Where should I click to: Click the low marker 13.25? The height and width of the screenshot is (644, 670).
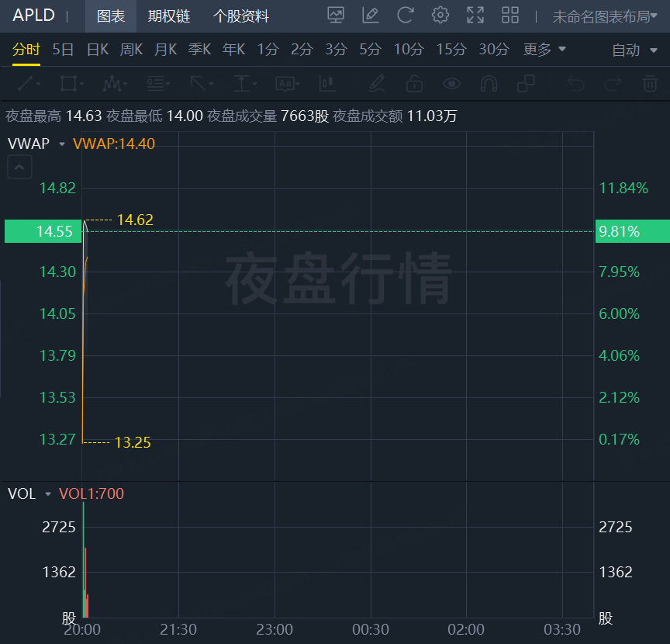pos(133,442)
